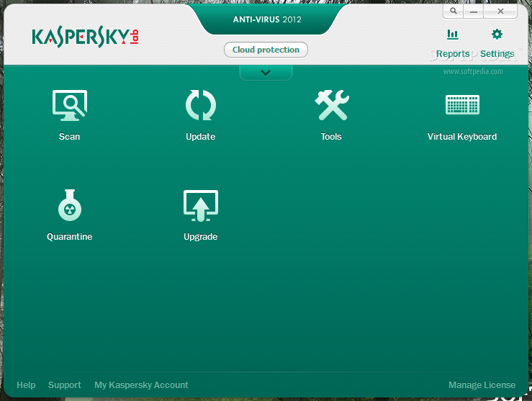
Task: Click the Tools label text
Action: click(331, 136)
